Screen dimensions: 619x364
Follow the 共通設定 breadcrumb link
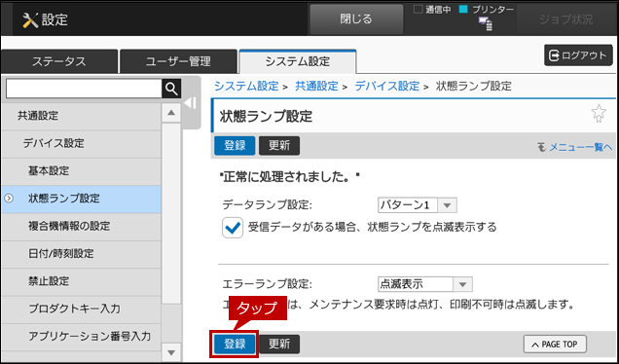click(x=316, y=86)
